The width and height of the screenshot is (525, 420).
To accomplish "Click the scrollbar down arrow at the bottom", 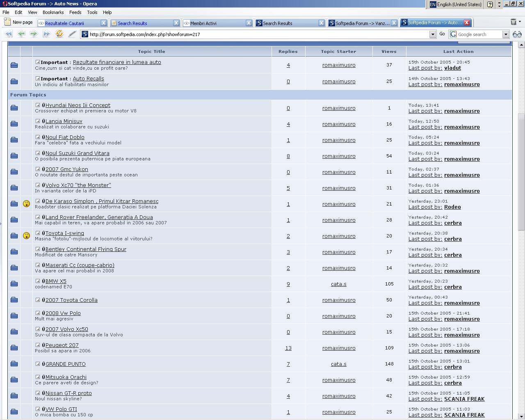I will 521,416.
